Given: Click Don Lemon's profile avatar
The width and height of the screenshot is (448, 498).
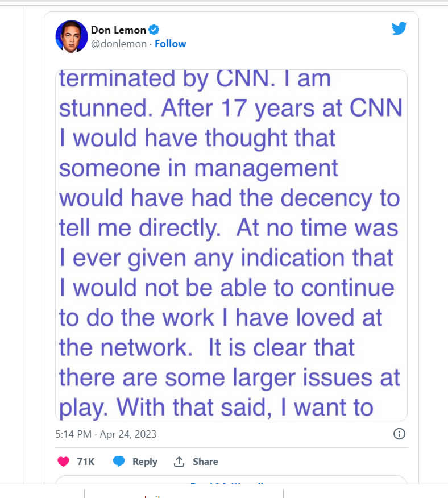Looking at the screenshot, I should (71, 36).
